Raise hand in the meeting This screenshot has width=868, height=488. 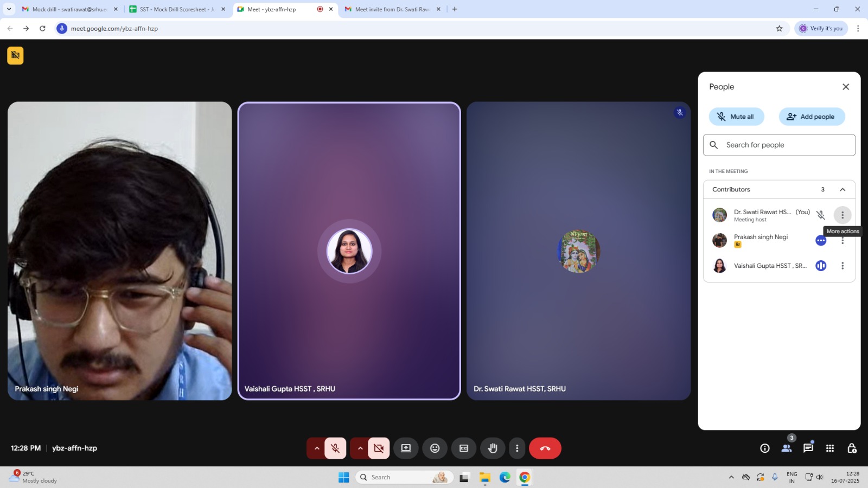click(493, 448)
